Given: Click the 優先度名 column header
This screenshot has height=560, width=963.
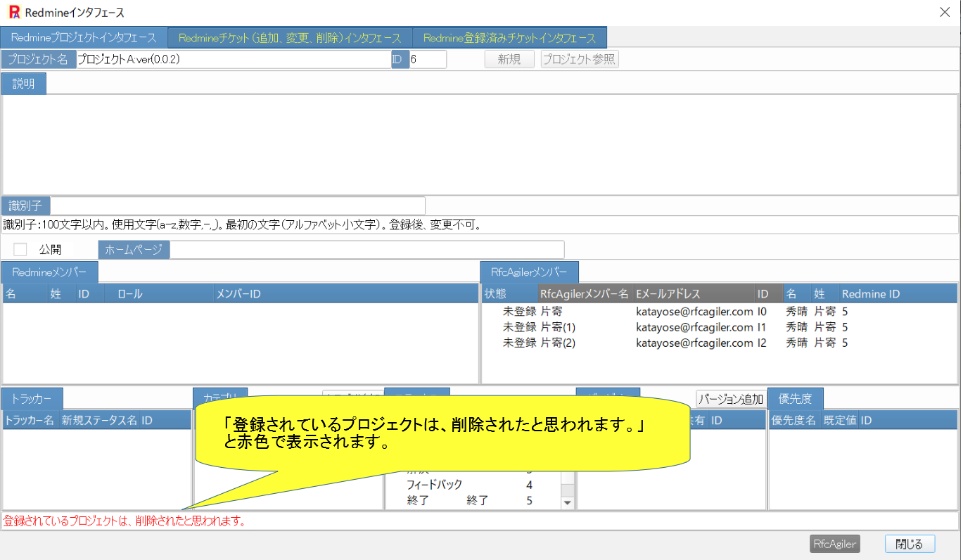Looking at the screenshot, I should click(x=793, y=421).
